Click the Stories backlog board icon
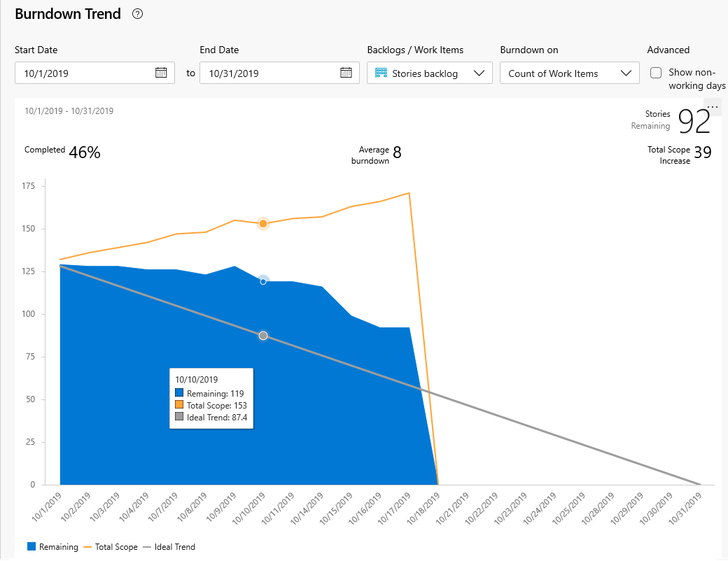 click(381, 73)
